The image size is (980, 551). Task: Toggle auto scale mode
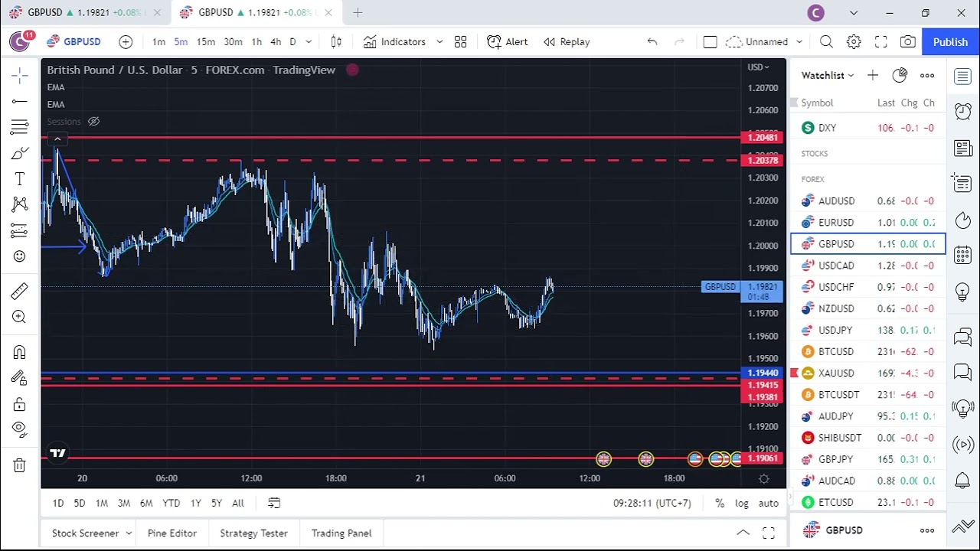768,503
